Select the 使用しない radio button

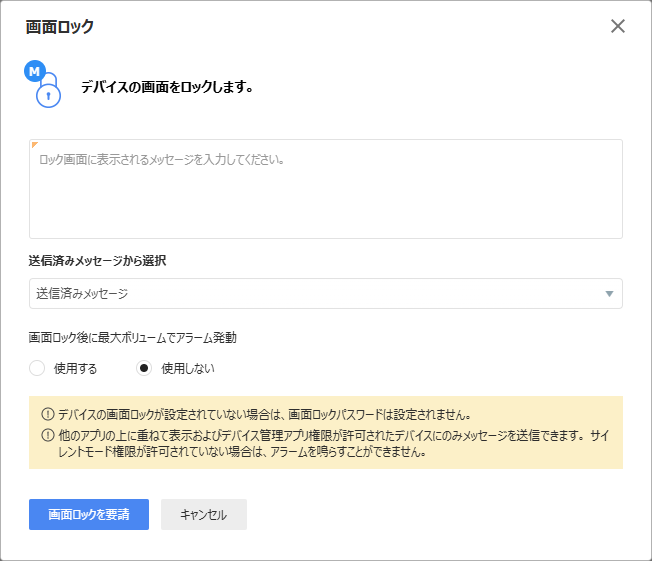point(144,368)
